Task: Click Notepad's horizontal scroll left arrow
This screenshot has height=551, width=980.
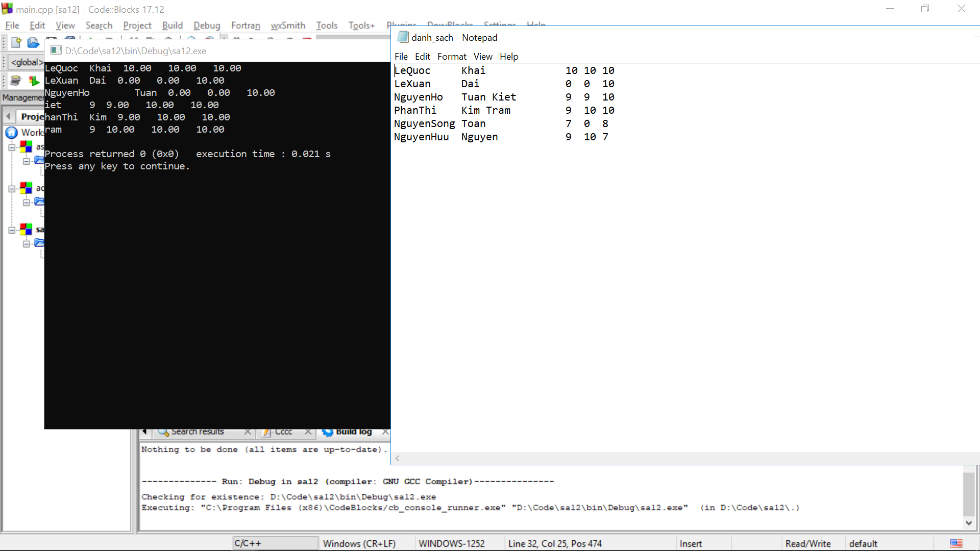Action: pos(398,458)
